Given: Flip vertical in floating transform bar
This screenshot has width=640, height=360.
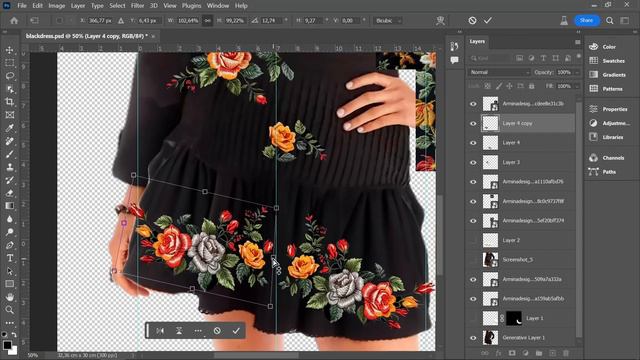Looking at the screenshot, I should pyautogui.click(x=179, y=331).
